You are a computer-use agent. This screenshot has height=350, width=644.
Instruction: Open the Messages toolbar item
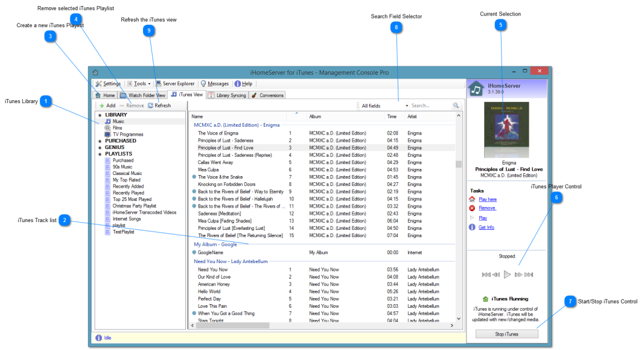point(214,83)
